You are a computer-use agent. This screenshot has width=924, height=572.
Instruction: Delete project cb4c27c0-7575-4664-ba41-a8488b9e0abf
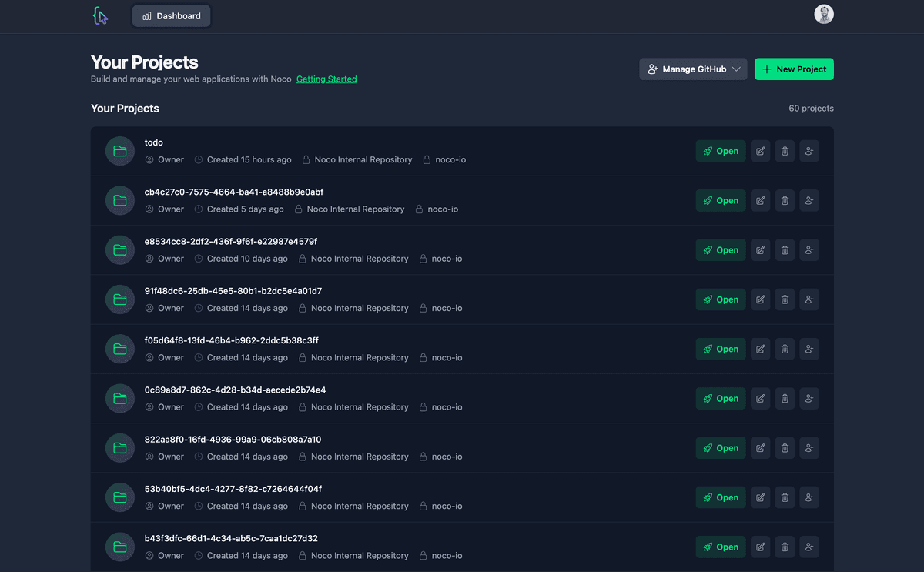point(785,200)
